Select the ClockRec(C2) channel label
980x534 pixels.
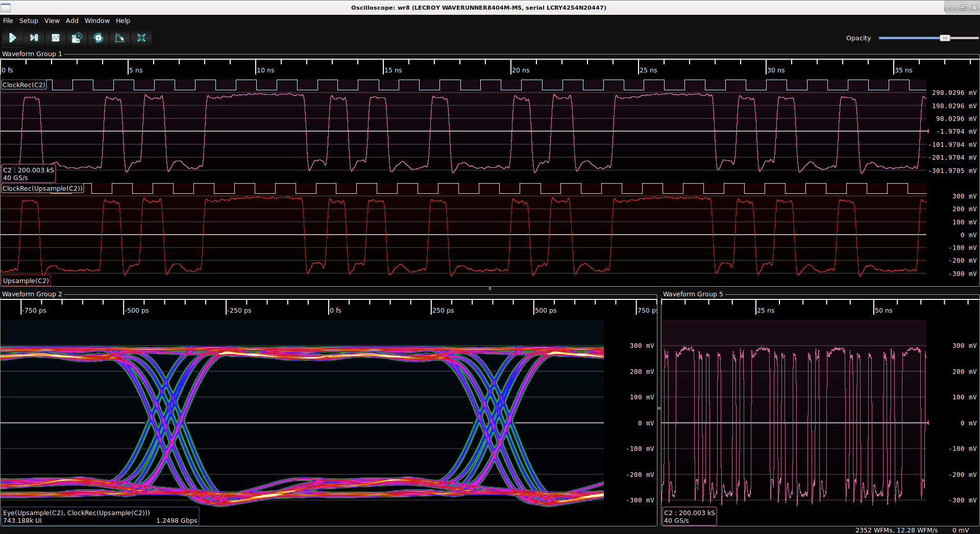(x=24, y=85)
